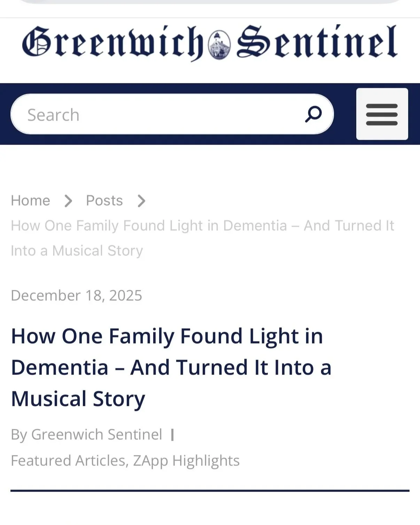Click the lighthouse emblem in the masthead
420x525 pixels.
(219, 45)
